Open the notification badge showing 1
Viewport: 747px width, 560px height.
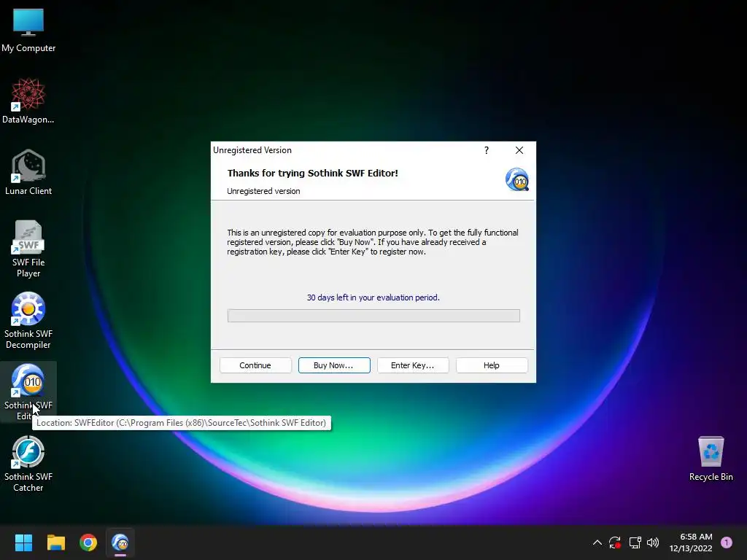point(727,542)
